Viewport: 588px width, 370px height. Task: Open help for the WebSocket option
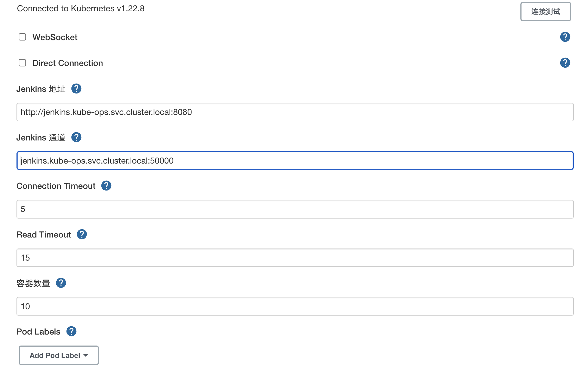pos(565,37)
